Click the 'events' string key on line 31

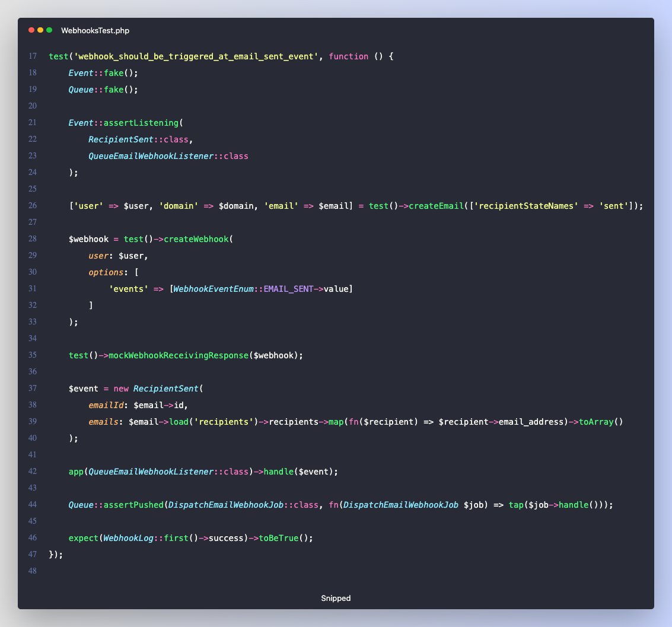129,289
